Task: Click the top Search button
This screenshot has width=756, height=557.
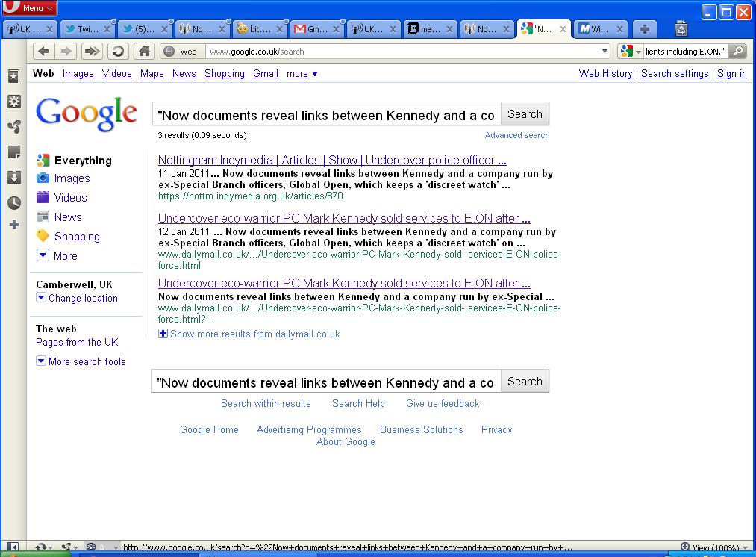Action: 525,114
